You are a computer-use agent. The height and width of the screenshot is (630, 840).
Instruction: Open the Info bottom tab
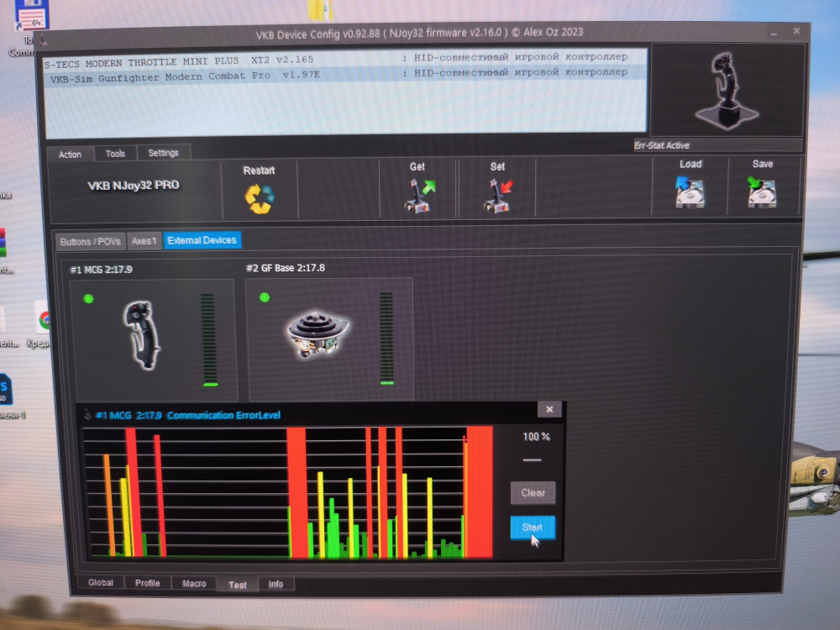[x=276, y=584]
